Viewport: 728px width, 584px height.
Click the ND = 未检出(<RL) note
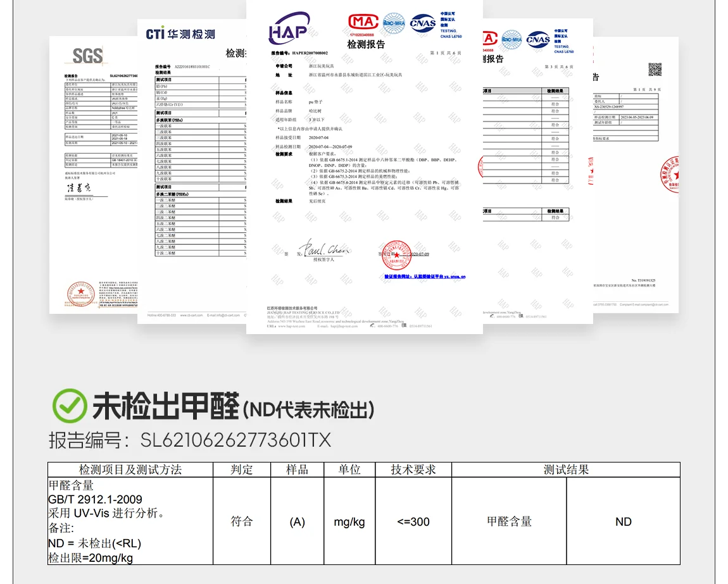95,543
